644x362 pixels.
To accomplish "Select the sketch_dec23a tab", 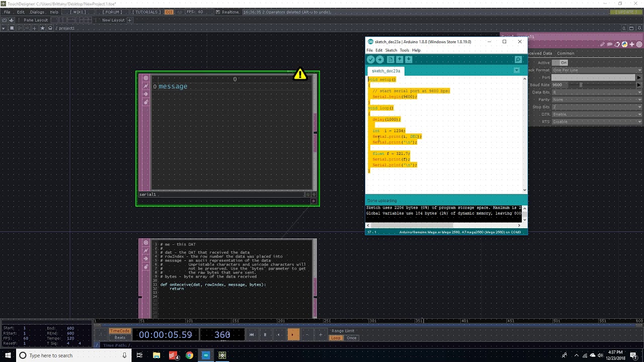I will [386, 71].
